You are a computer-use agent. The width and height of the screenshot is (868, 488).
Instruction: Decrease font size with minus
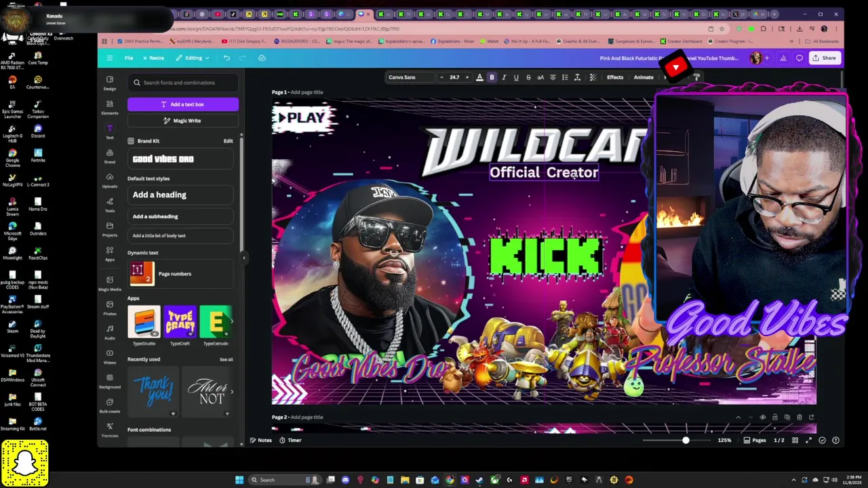pos(441,77)
